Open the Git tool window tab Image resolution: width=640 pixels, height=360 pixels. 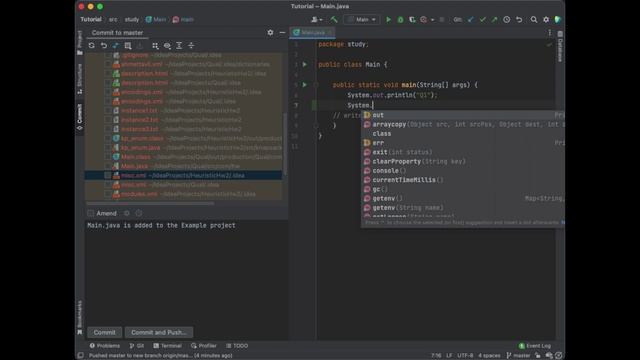(x=137, y=346)
